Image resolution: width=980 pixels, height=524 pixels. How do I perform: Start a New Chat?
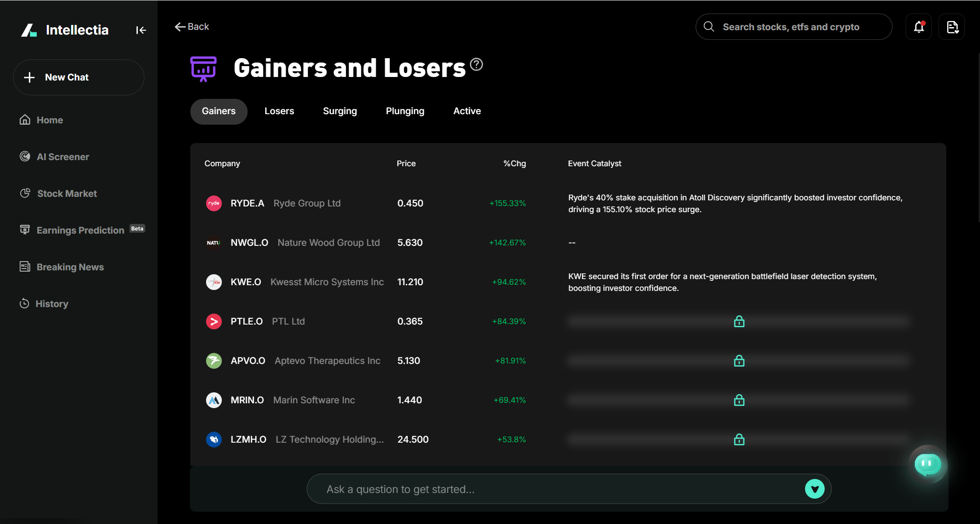tap(78, 77)
